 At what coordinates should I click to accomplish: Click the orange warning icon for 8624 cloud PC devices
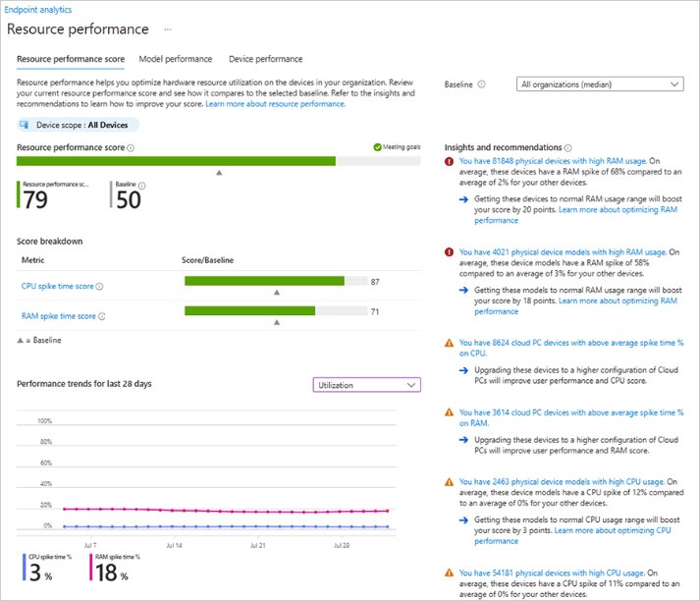pos(450,344)
